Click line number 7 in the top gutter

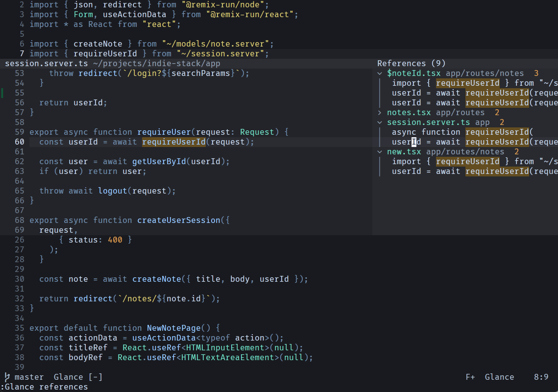point(22,54)
